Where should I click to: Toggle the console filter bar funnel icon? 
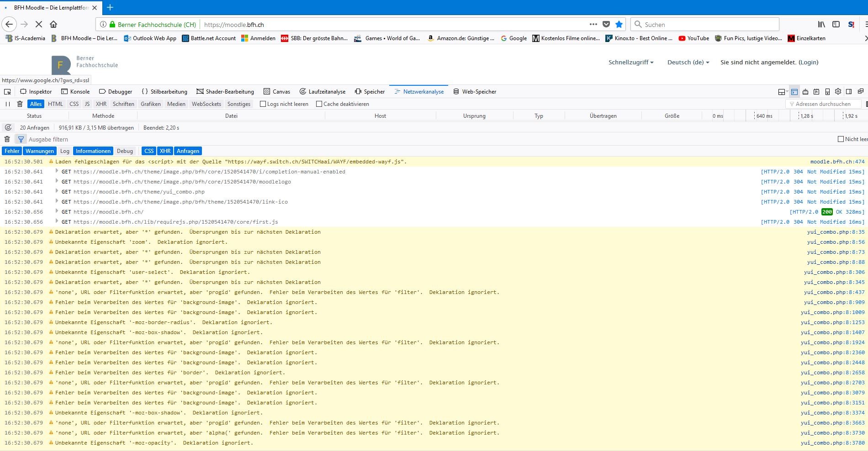tap(21, 139)
